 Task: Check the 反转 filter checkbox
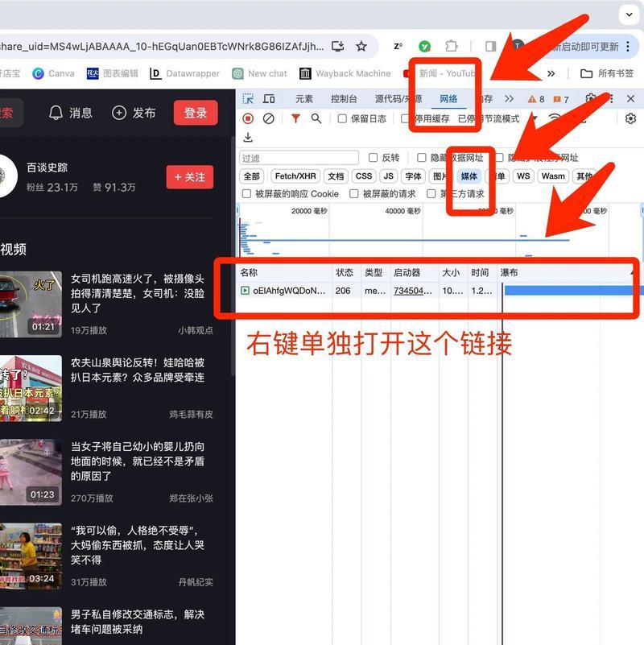373,158
